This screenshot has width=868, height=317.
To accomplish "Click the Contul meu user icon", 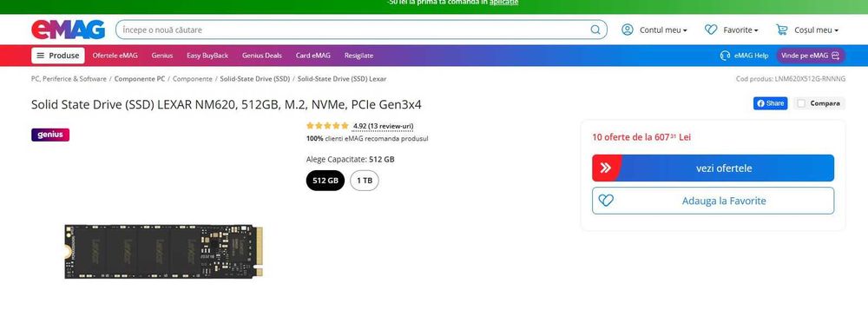I will (628, 30).
